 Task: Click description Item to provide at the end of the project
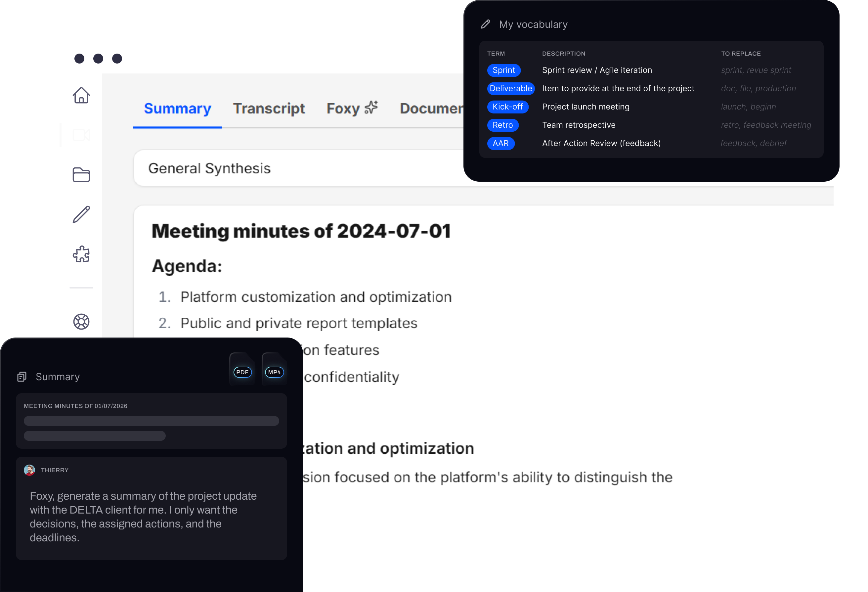click(618, 89)
